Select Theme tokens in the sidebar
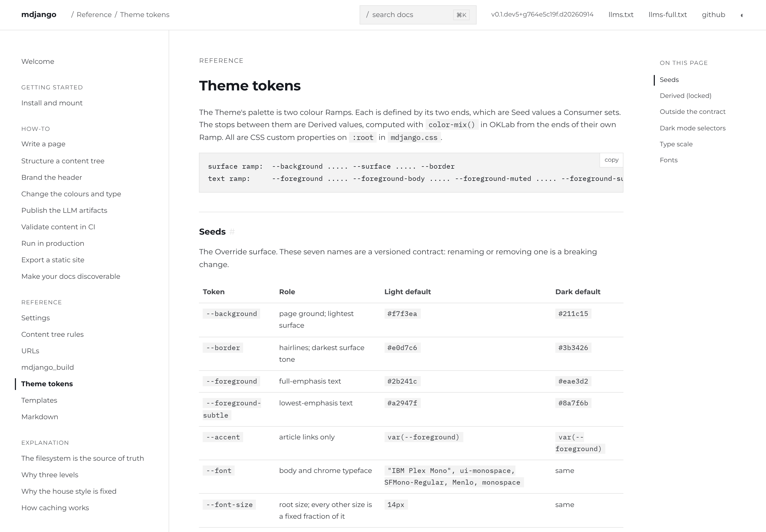 coord(47,384)
